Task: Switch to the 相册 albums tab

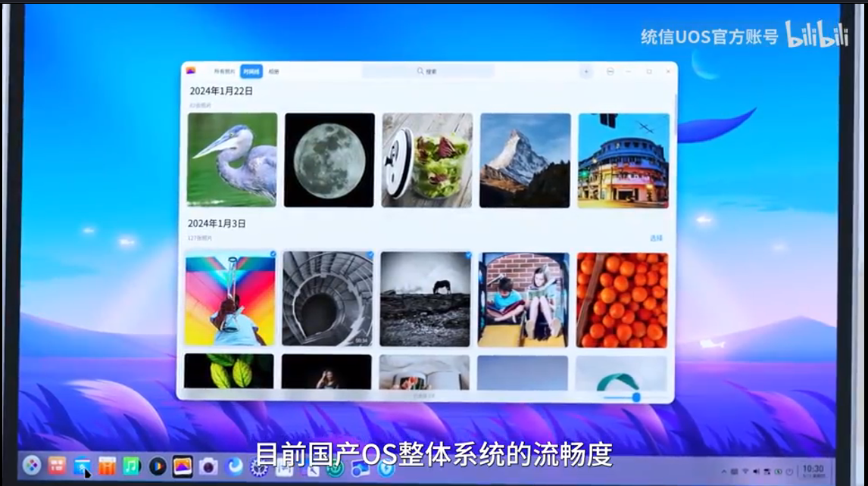Action: pos(274,71)
